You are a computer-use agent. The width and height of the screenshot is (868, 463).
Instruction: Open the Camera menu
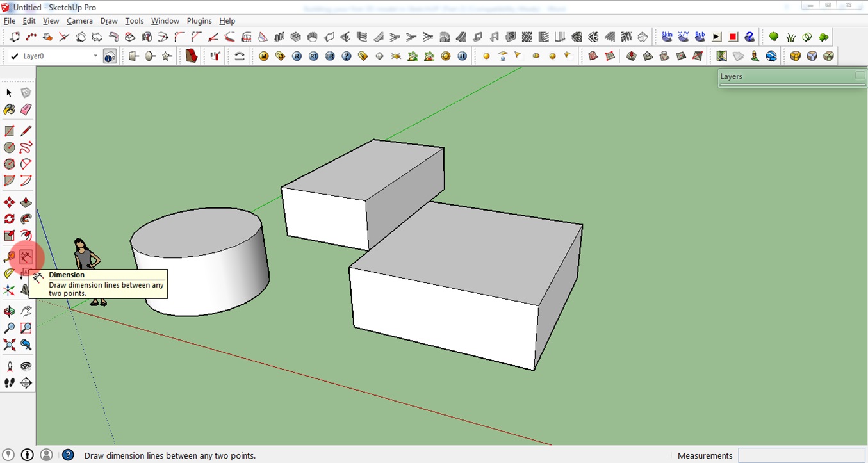(79, 20)
